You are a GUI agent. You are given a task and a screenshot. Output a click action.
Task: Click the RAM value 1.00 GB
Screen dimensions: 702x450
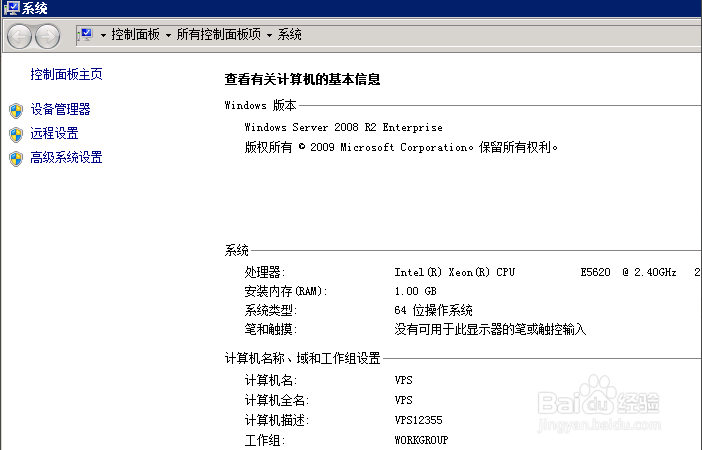(415, 291)
